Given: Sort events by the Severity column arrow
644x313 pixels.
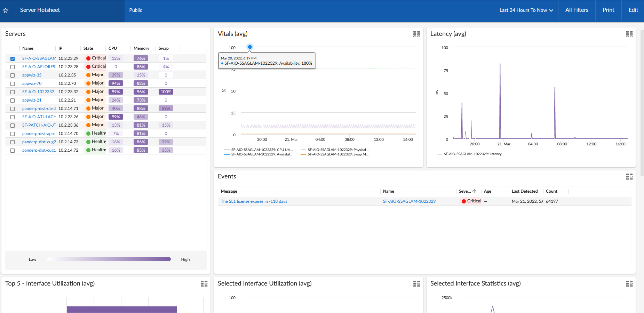Looking at the screenshot, I should click(x=474, y=191).
